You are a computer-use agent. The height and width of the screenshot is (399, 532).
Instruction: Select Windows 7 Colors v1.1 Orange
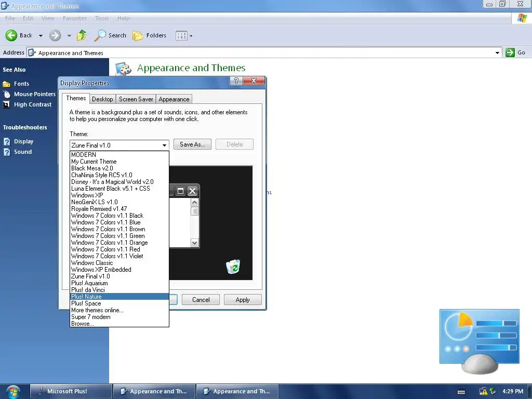pos(119,243)
